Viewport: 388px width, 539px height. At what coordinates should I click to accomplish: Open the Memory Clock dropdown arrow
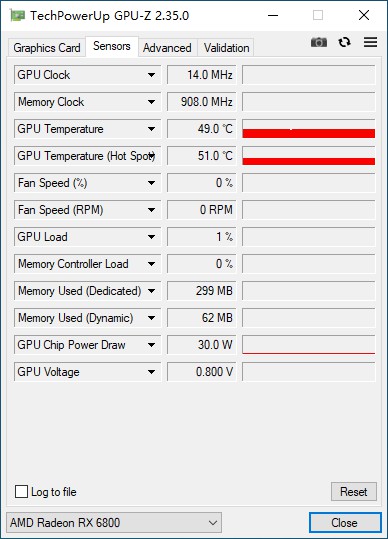click(x=151, y=102)
